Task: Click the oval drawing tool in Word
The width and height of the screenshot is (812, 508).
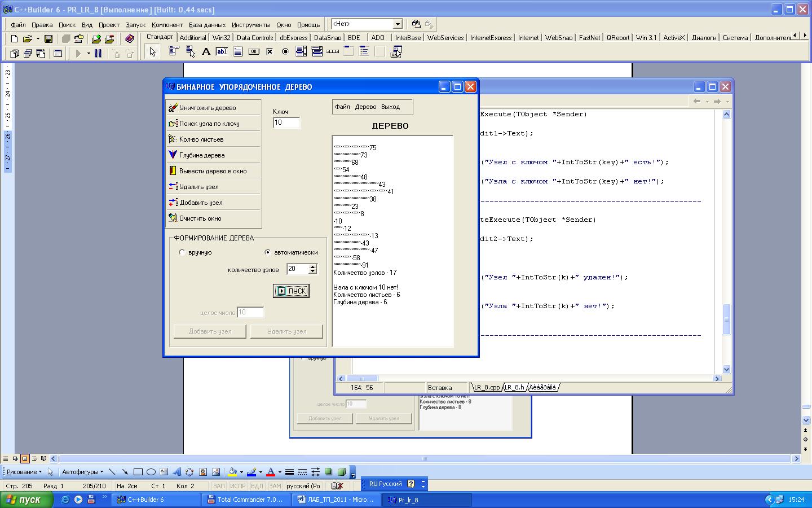Action: coord(151,472)
